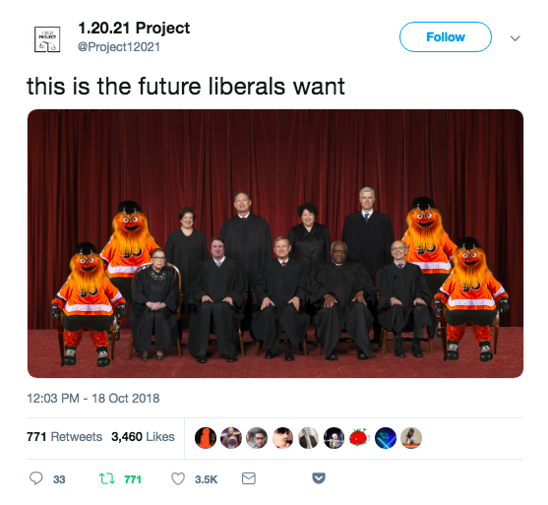Open the blue lightsaber liker avatar
This screenshot has width=548, height=505.
pos(385,438)
